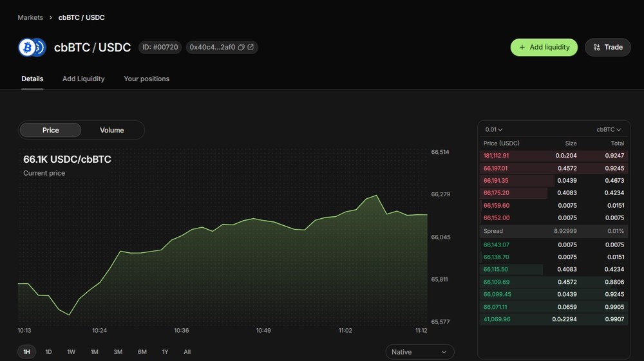Click the cbBTC / USDC page title
Image resolution: width=644 pixels, height=361 pixels.
point(92,48)
